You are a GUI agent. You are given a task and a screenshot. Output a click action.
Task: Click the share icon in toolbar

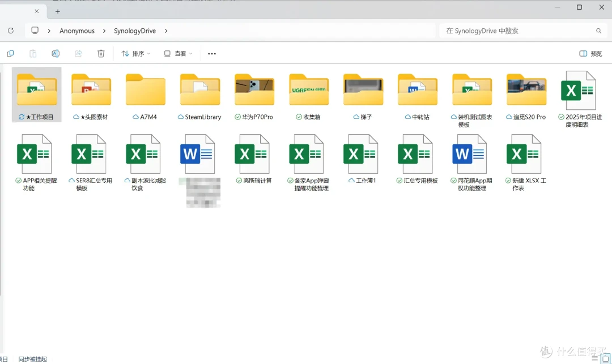point(78,53)
